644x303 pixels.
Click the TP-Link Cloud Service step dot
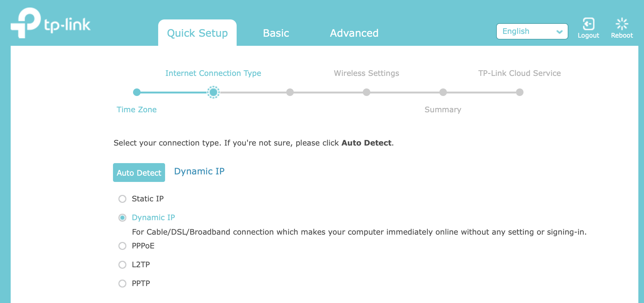point(520,92)
